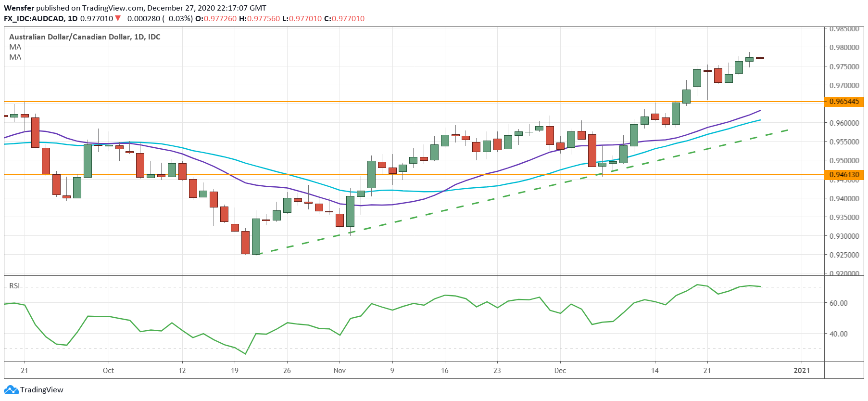The height and width of the screenshot is (401, 868).
Task: Click the 60.00 RSI scale label
Action: click(838, 303)
